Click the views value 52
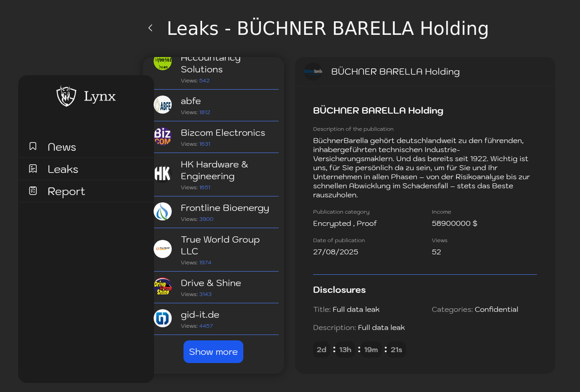Screen dimensions: 580x392 [436, 252]
